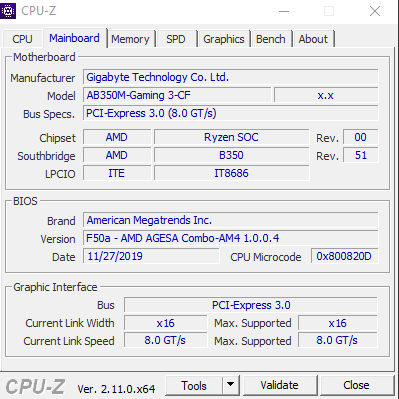Click the B350 southbridge field
399x399 pixels.
231,155
